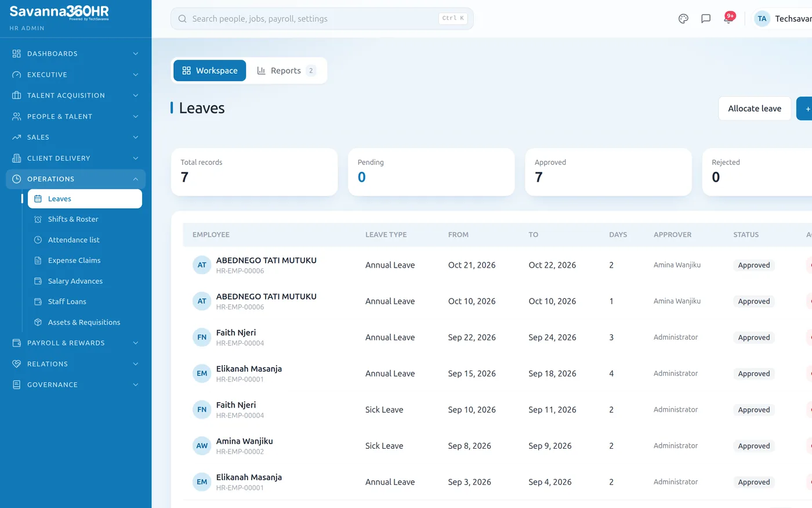Click the Operations clock icon
812x508 pixels.
(16, 179)
